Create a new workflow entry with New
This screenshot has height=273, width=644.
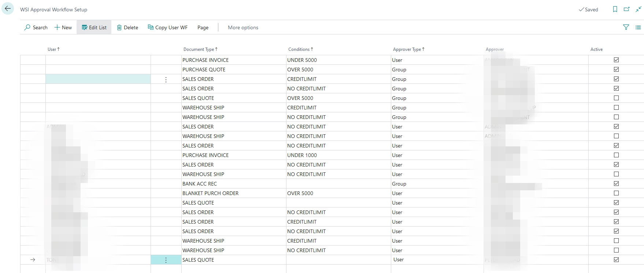[63, 27]
